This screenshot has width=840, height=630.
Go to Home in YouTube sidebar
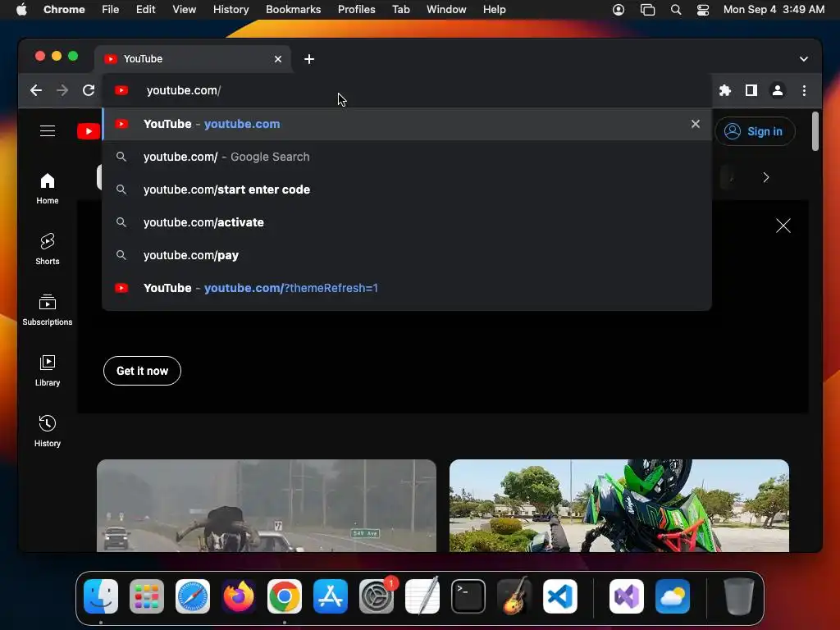[x=47, y=188]
